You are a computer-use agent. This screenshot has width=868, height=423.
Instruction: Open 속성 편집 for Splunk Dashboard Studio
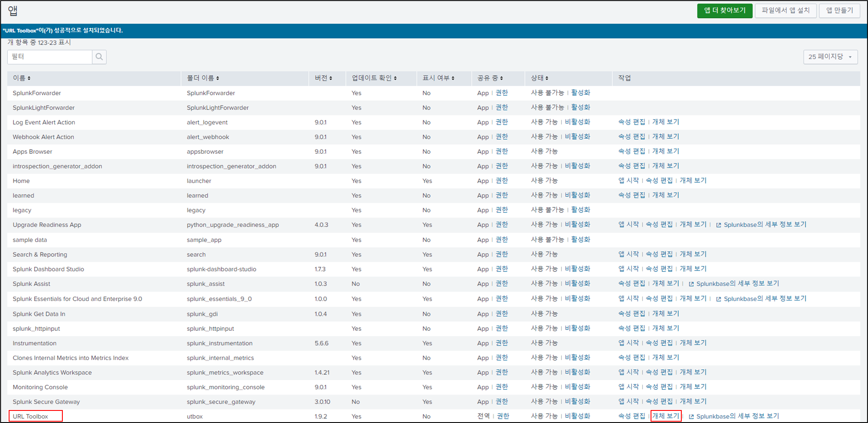(x=659, y=269)
